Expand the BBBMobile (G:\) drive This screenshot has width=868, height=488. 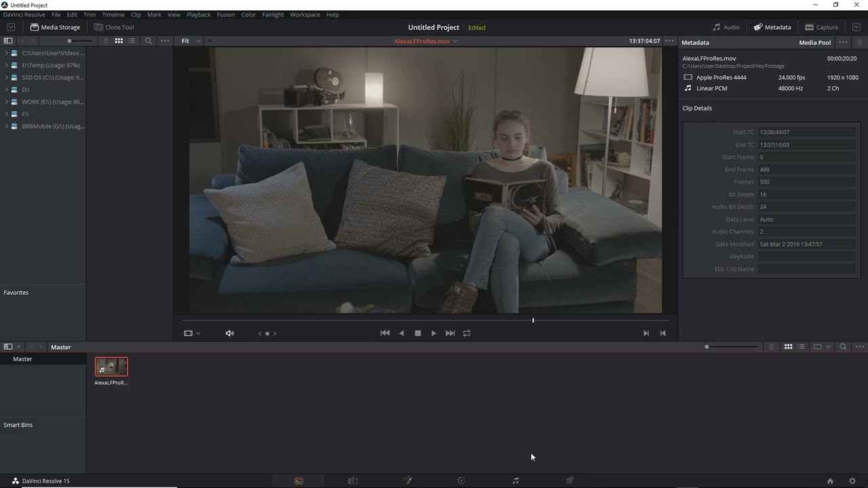[x=6, y=126]
